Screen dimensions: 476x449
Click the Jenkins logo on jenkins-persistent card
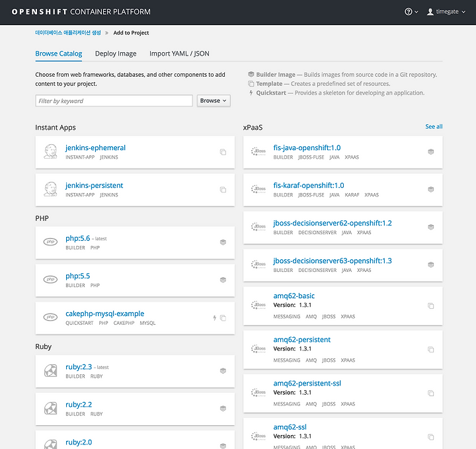(x=50, y=189)
